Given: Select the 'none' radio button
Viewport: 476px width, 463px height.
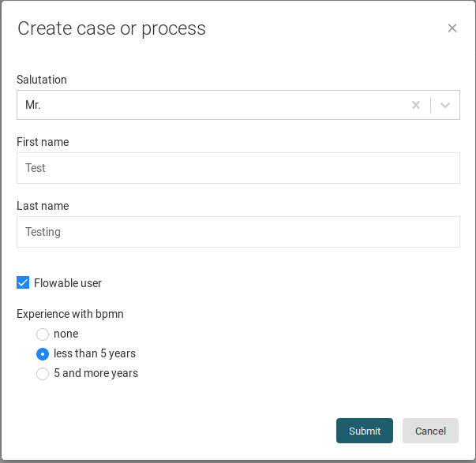Looking at the screenshot, I should tap(43, 334).
